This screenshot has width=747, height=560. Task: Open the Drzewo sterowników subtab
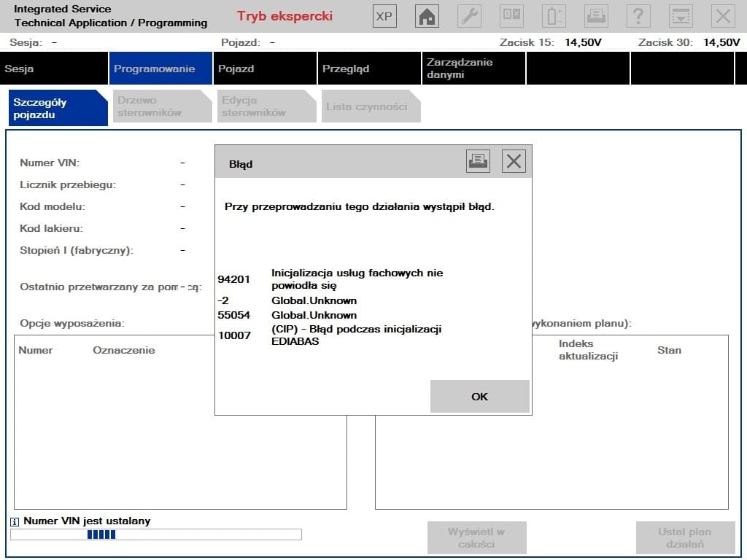click(162, 106)
